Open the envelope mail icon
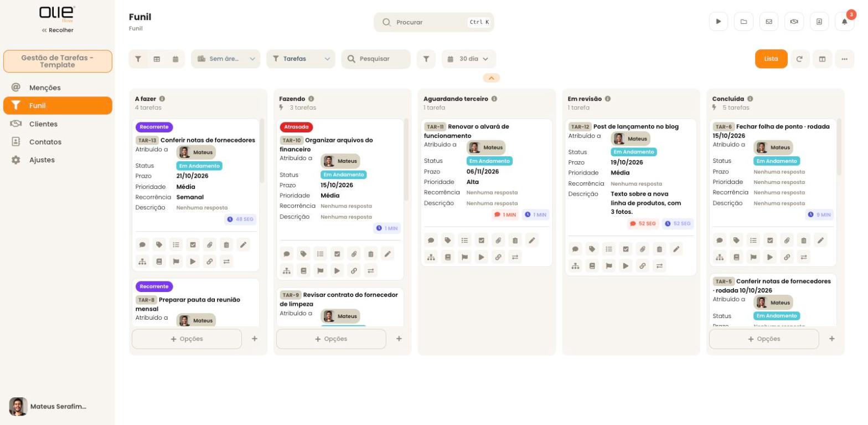 pos(769,22)
